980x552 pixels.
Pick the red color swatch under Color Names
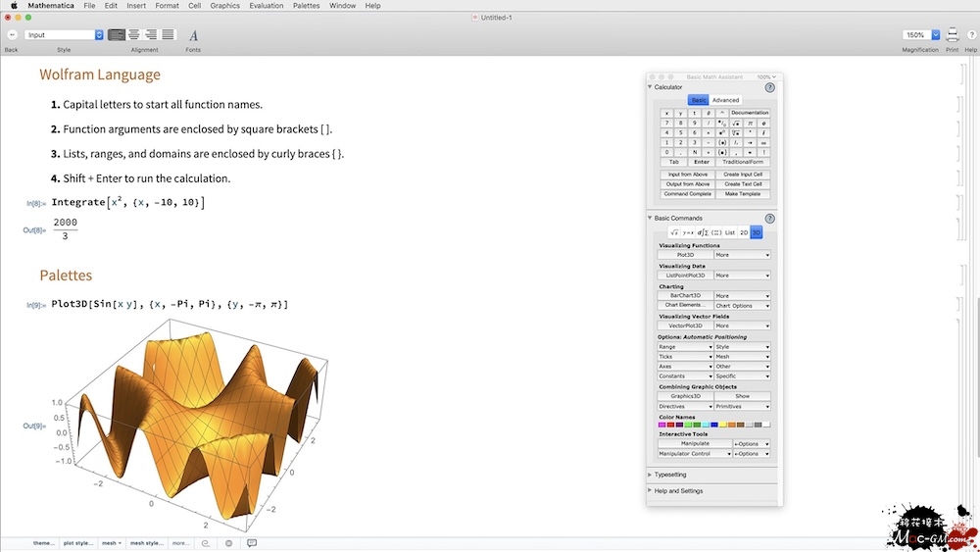coord(672,425)
